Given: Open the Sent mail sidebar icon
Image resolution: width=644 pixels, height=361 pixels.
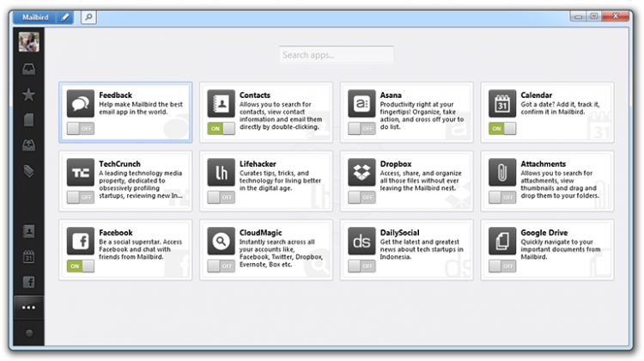Looking at the screenshot, I should (x=28, y=145).
